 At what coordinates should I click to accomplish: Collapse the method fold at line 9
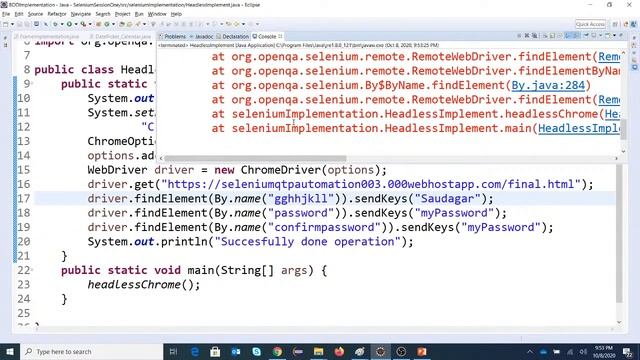click(32, 84)
